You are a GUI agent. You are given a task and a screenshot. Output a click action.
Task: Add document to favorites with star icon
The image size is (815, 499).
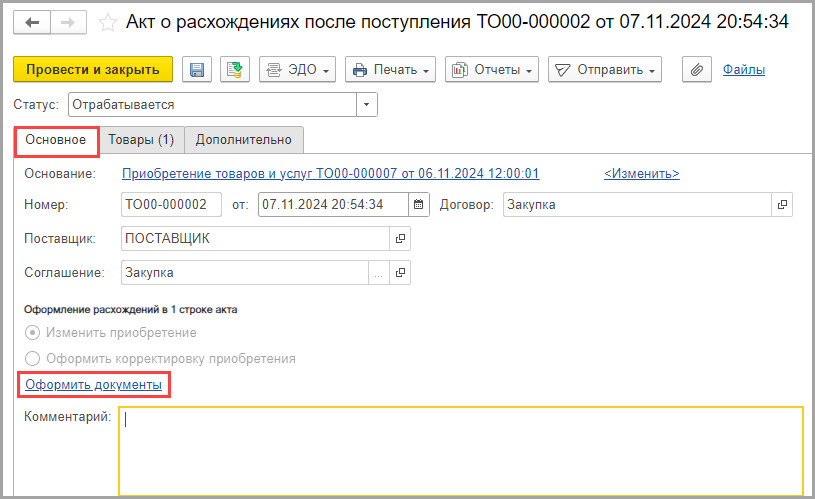(108, 22)
